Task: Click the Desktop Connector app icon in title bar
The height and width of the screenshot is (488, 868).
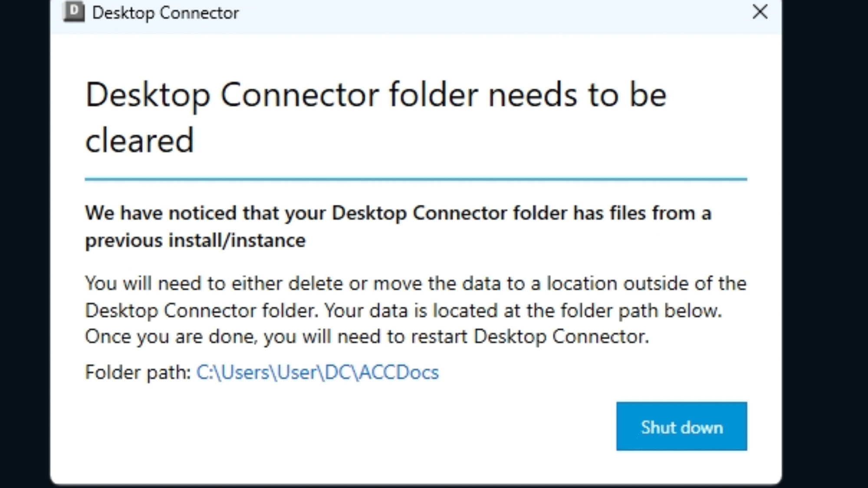Action: [x=74, y=12]
